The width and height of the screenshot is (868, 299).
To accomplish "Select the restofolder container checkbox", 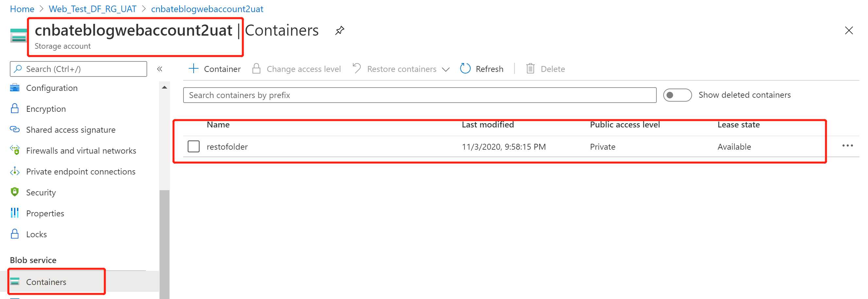I will 193,146.
